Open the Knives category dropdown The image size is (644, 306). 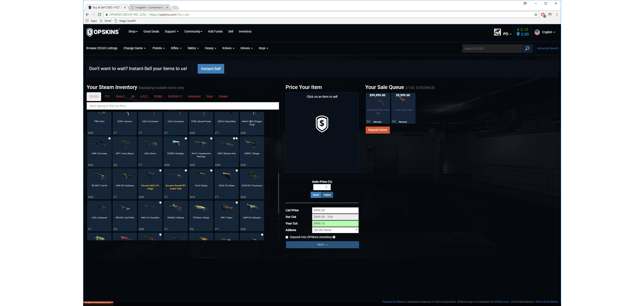click(x=228, y=48)
